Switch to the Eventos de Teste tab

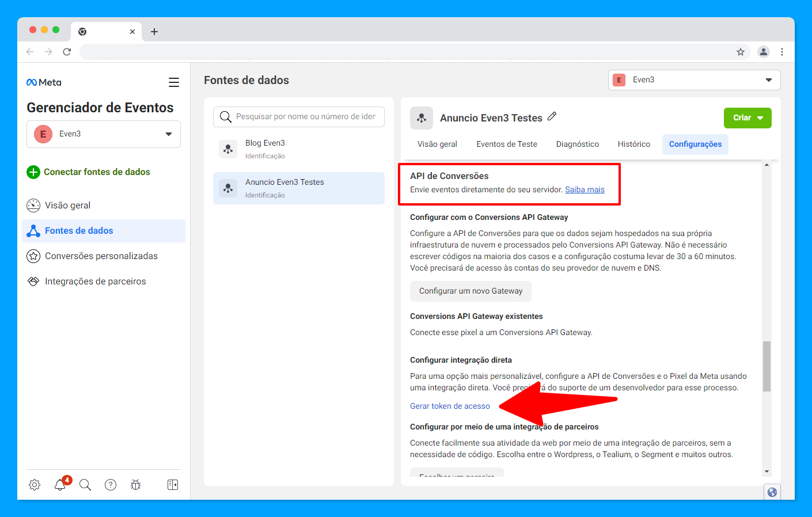point(507,144)
